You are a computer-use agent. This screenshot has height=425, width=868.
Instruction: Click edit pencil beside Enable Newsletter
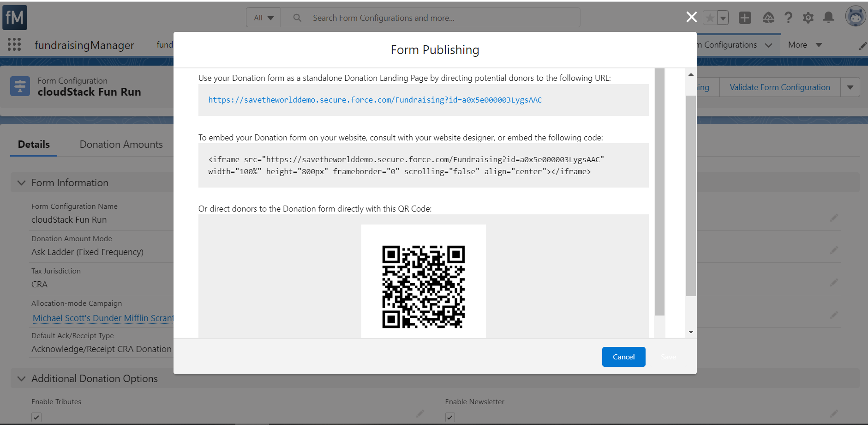pos(834,413)
